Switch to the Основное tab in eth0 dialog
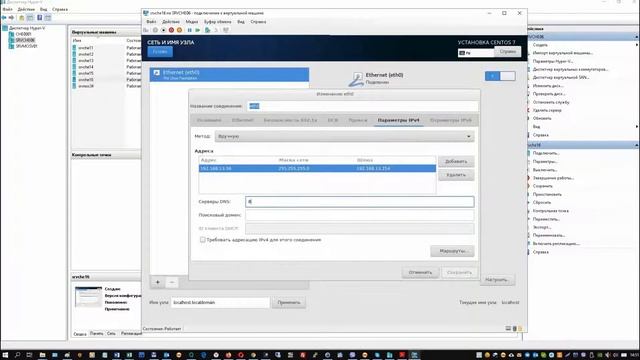The width and height of the screenshot is (640, 360). click(209, 120)
